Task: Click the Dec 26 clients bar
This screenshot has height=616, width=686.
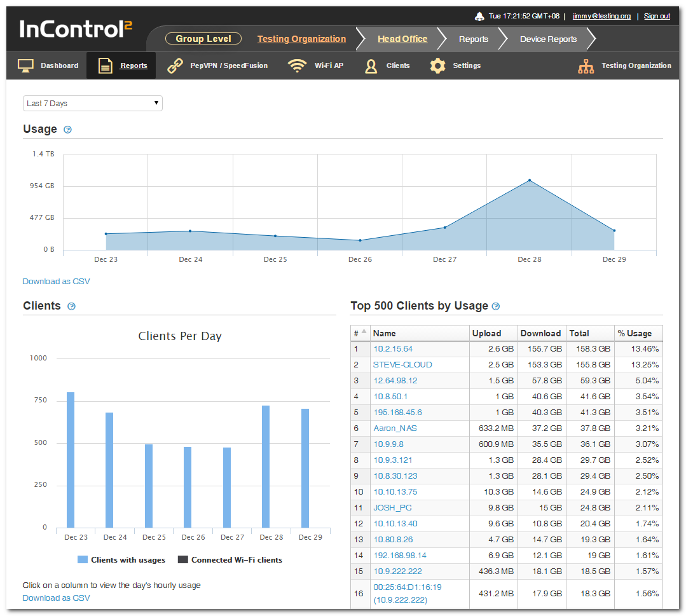Action: coord(188,488)
